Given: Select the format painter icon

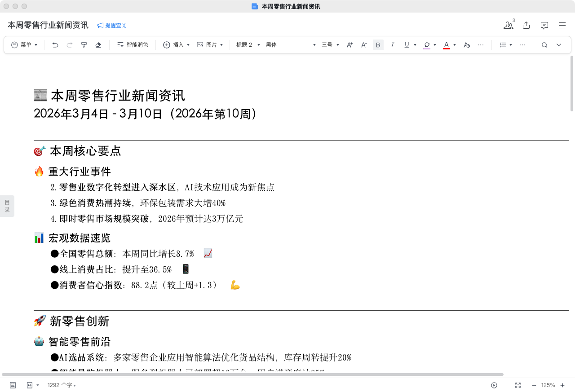Looking at the screenshot, I should tap(84, 45).
